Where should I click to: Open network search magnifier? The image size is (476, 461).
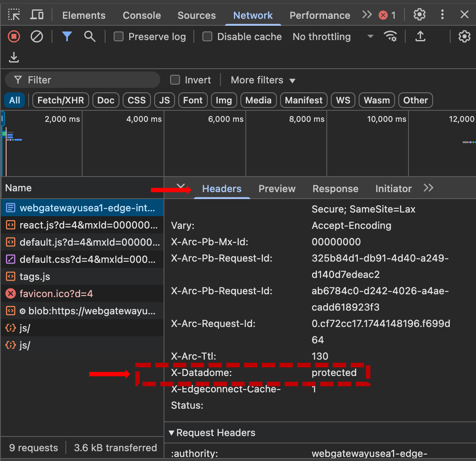click(x=90, y=37)
